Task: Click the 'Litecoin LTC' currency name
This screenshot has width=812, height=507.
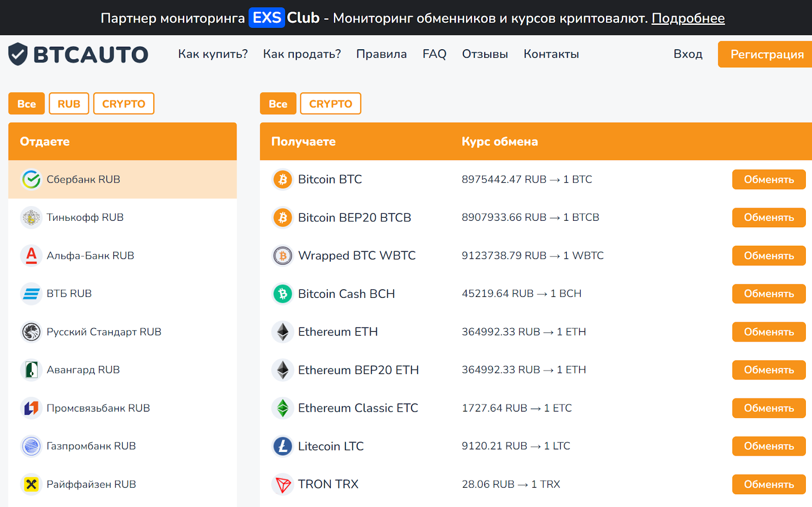Action: 331,446
